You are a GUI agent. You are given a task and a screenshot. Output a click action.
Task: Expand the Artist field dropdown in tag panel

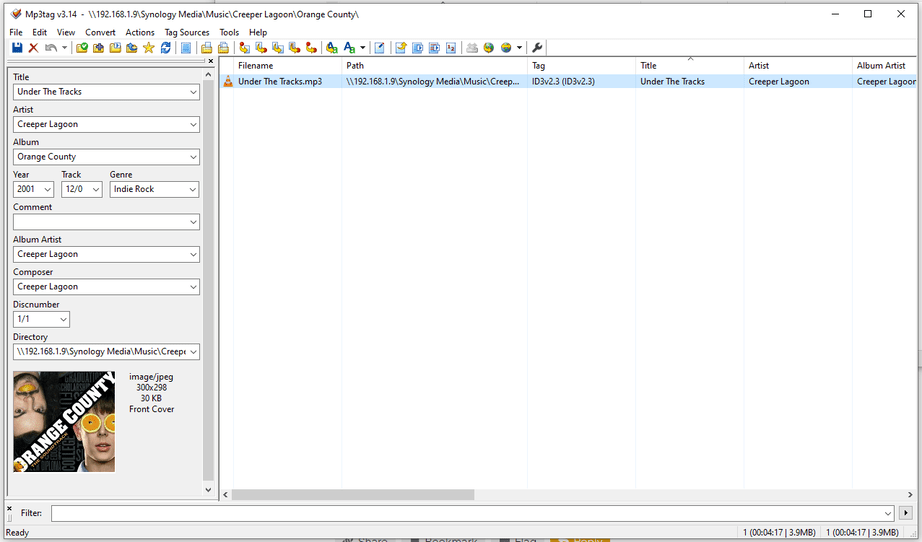pyautogui.click(x=193, y=125)
